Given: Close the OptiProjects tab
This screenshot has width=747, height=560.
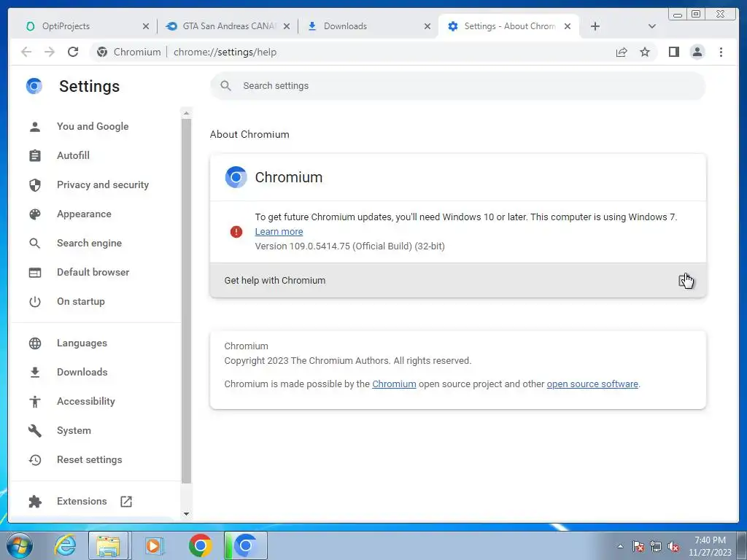Looking at the screenshot, I should point(146,26).
